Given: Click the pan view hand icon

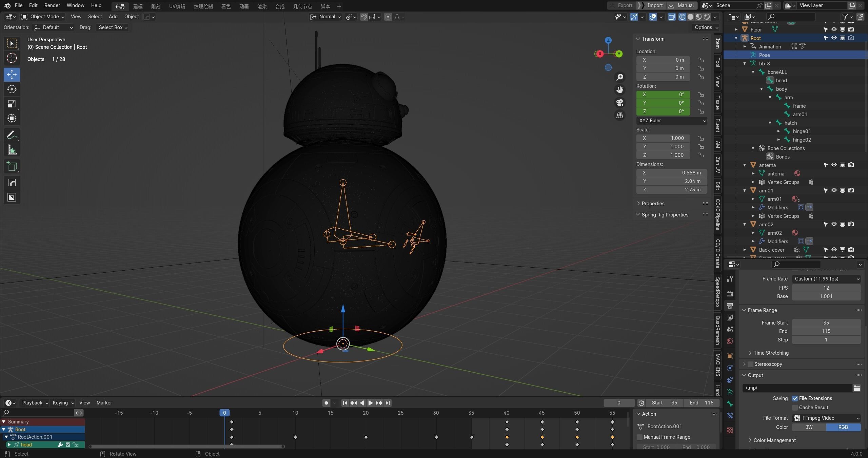Looking at the screenshot, I should [620, 90].
